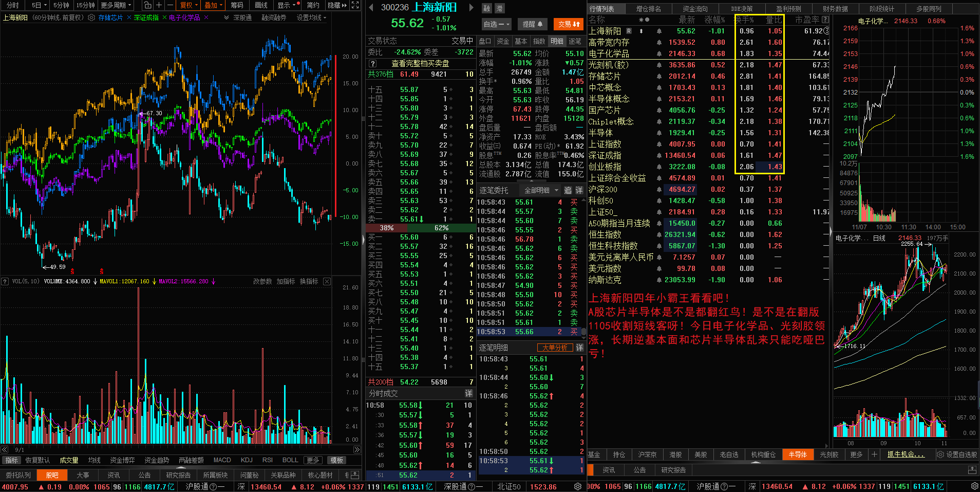
Task: Zoom out chart with minus icon
Action: [x=170, y=5]
